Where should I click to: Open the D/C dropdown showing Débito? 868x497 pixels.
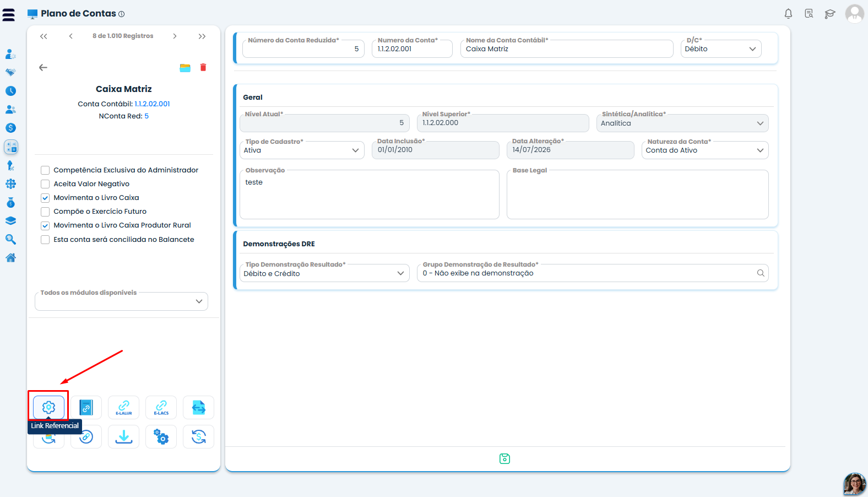[x=721, y=49]
